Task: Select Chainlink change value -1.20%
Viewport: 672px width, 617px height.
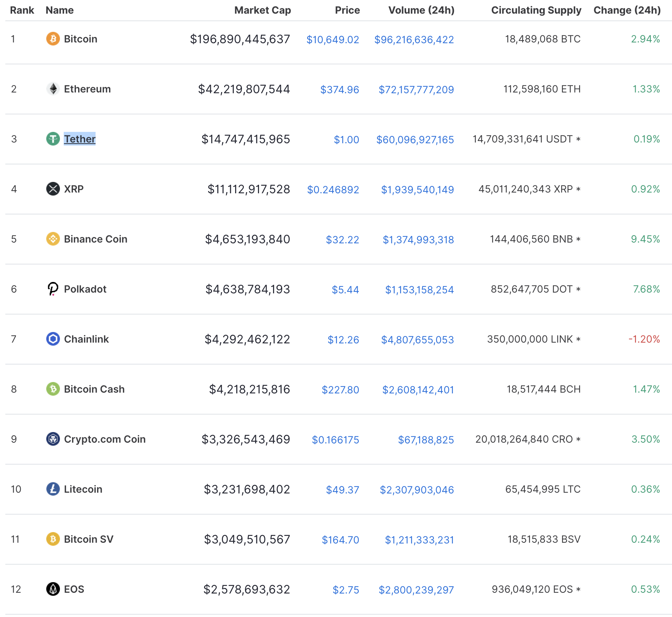Action: (644, 339)
